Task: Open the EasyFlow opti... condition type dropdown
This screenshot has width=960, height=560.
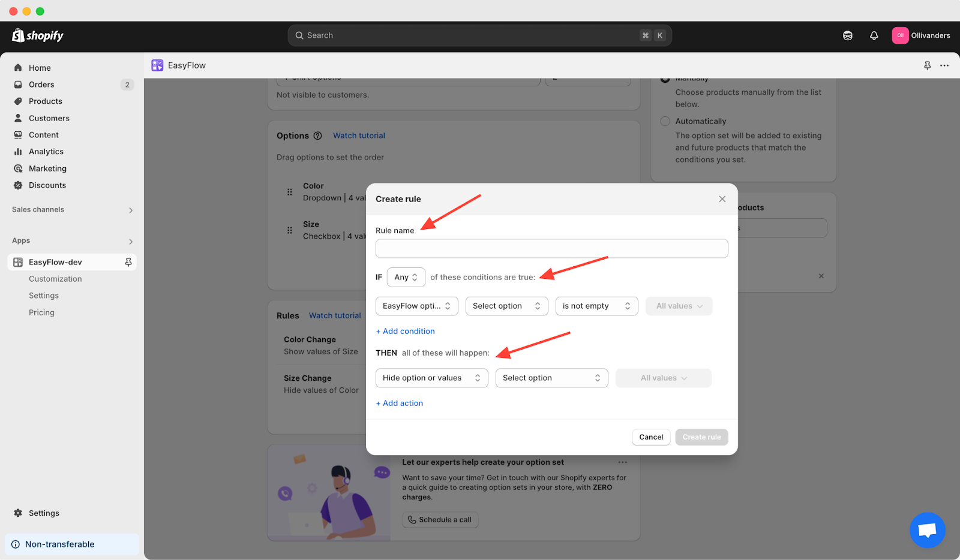Action: coord(417,306)
